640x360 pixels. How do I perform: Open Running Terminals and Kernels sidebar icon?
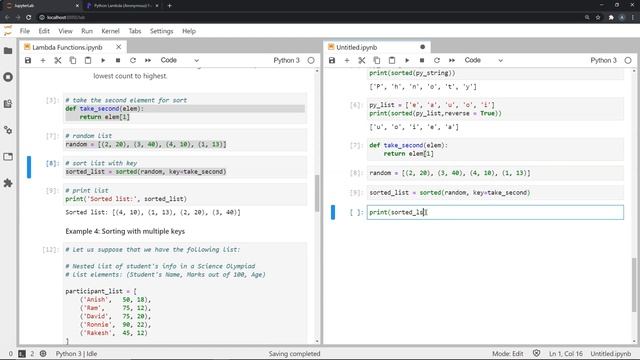click(x=8, y=77)
